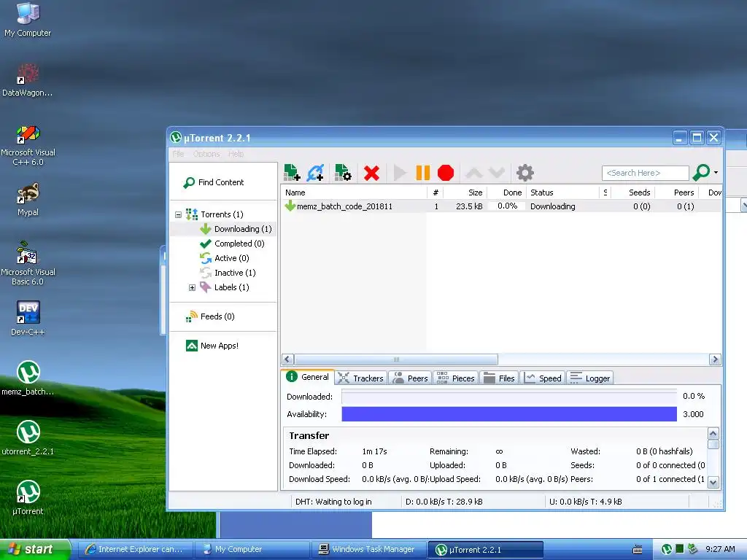Click the Transfer panel scroll up arrow

pos(713,433)
